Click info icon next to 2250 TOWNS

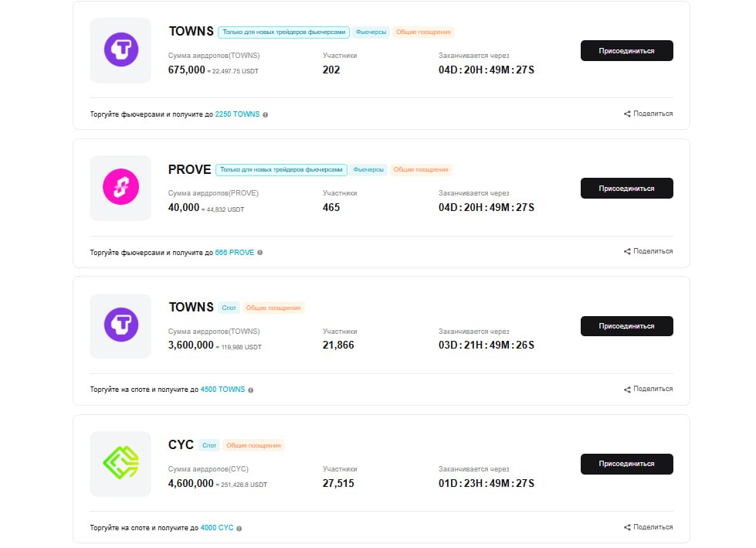click(265, 115)
